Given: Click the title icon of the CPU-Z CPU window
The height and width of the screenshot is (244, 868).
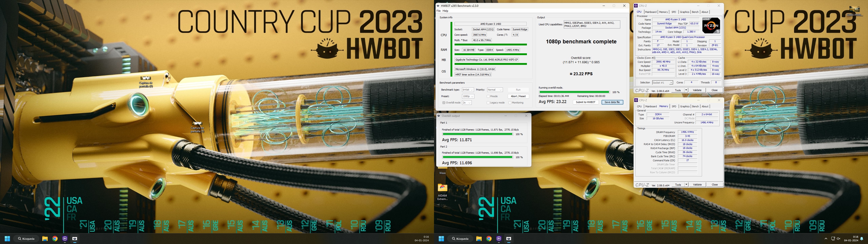Looking at the screenshot, I should 636,6.
